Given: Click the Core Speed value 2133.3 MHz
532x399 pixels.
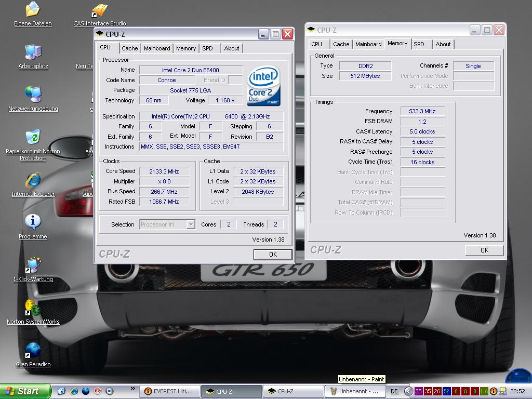Looking at the screenshot, I should pos(164,171).
